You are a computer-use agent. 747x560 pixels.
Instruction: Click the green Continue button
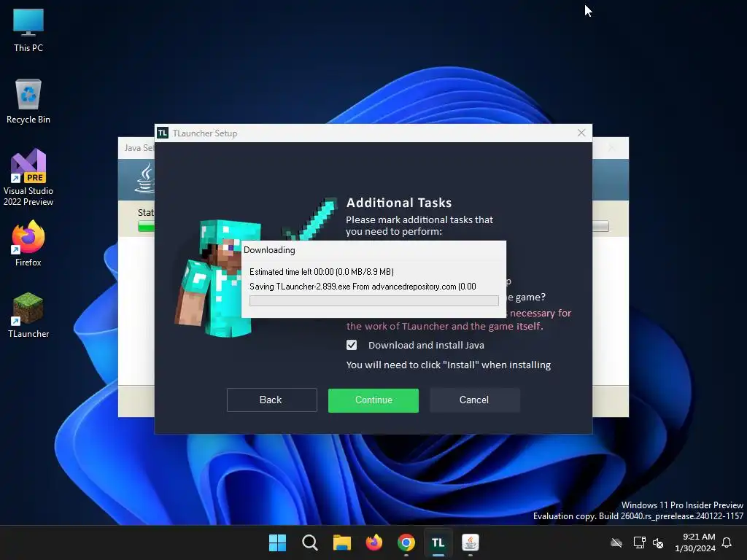(373, 400)
